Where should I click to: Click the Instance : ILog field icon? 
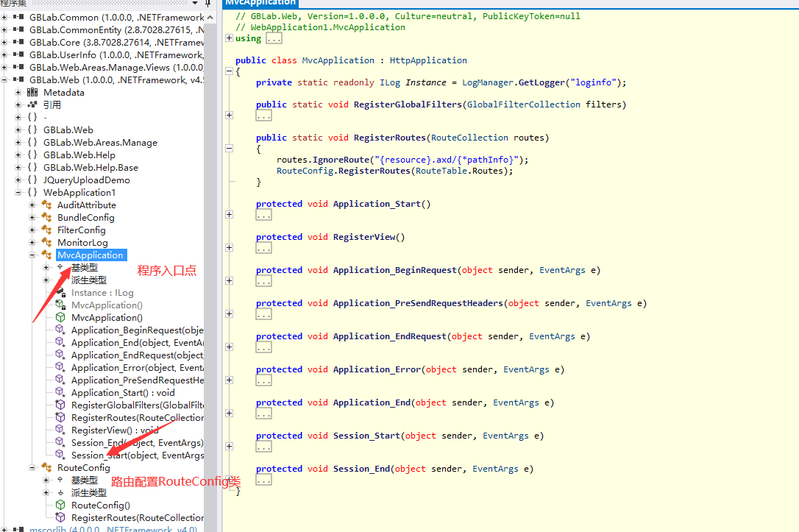pyautogui.click(x=61, y=293)
